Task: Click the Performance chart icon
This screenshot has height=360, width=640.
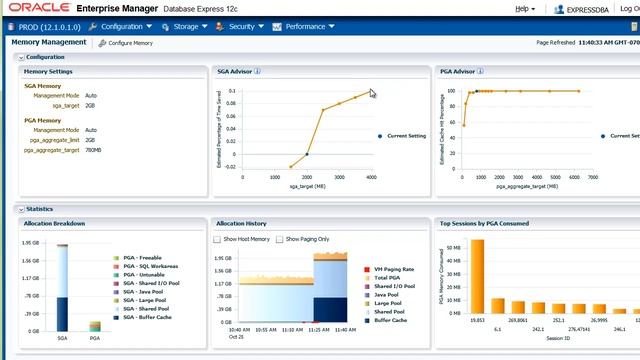Action: [277, 27]
